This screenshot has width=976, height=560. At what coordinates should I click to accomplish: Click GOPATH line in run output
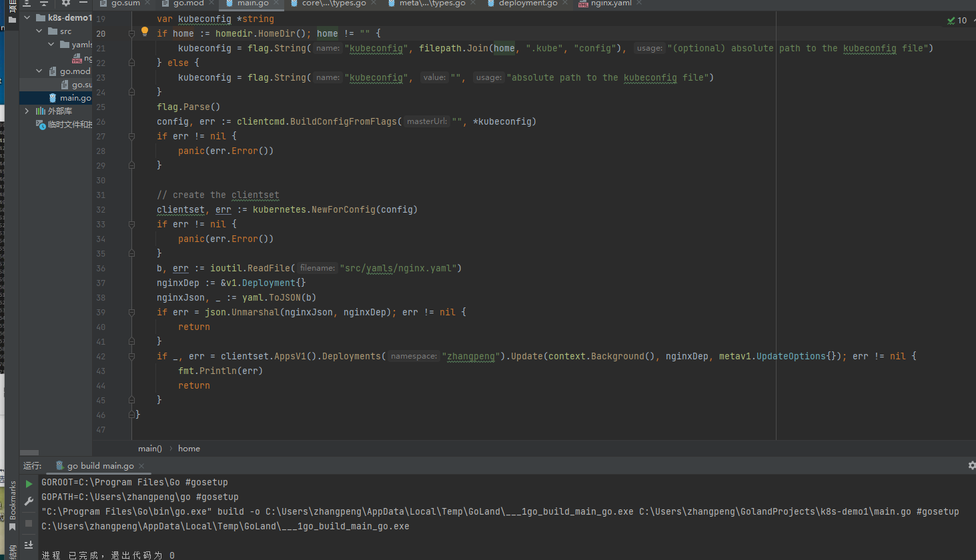click(x=140, y=497)
